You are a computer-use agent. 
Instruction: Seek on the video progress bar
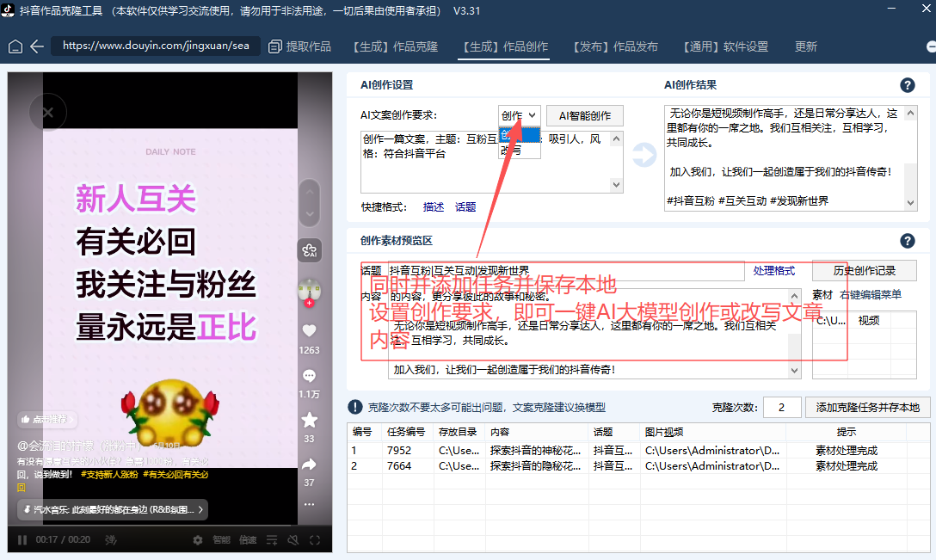(169, 526)
